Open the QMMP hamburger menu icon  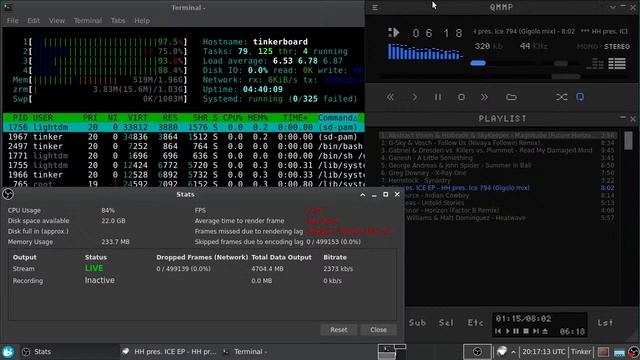pyautogui.click(x=375, y=7)
